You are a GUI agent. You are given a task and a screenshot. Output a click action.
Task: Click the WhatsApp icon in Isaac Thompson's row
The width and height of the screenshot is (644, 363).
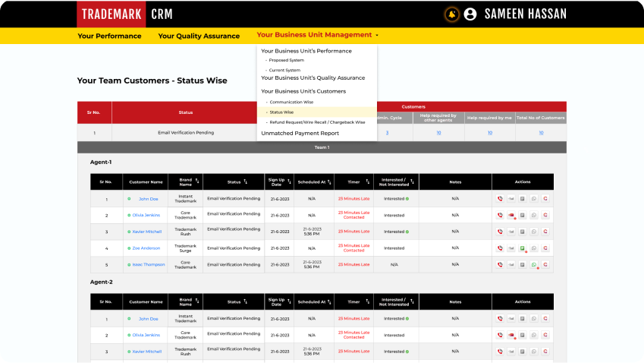534,265
